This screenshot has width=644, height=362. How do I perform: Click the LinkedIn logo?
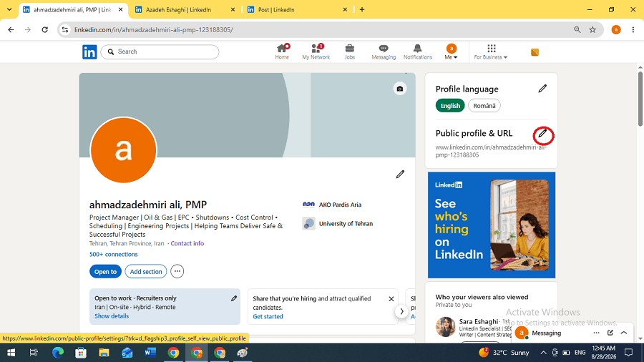(89, 52)
